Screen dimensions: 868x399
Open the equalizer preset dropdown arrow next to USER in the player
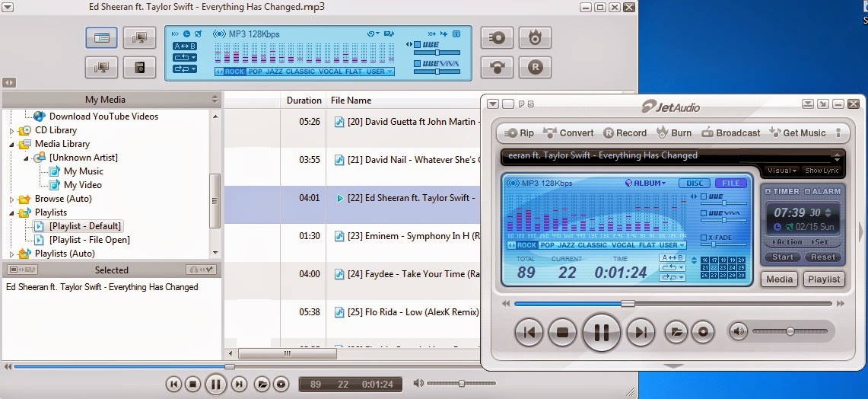pos(682,245)
